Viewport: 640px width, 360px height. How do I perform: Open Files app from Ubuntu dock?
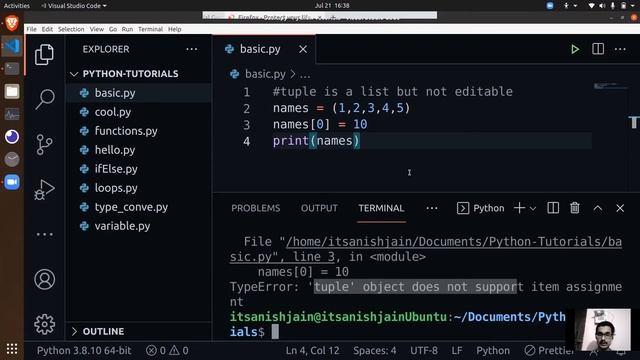pyautogui.click(x=11, y=91)
